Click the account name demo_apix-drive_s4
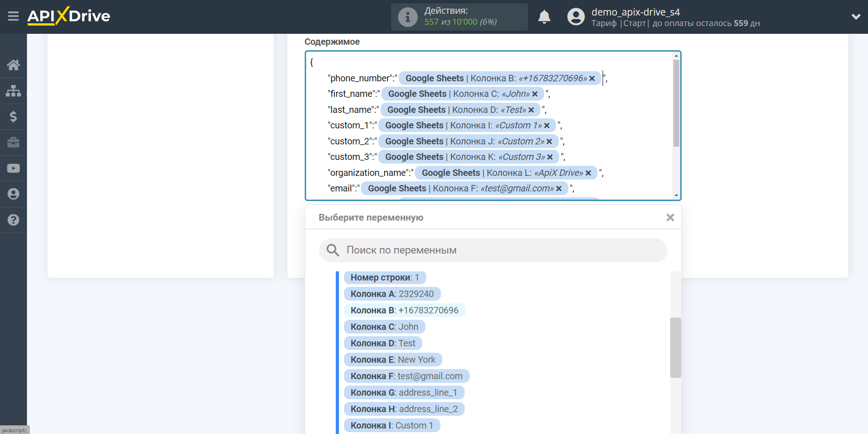The image size is (868, 434). coord(635,12)
